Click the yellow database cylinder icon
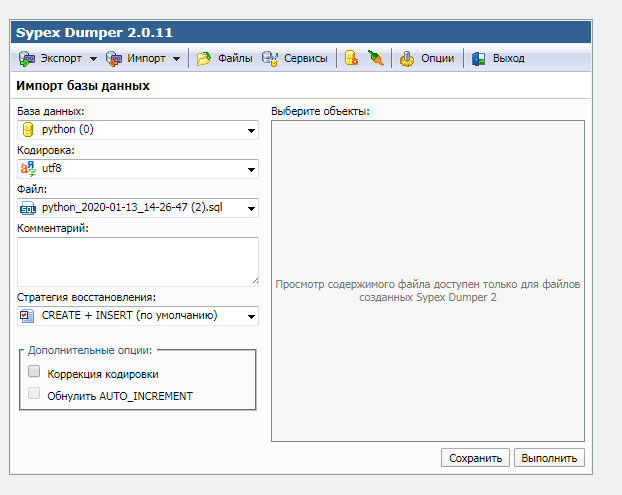Image resolution: width=622 pixels, height=495 pixels. pos(28,130)
